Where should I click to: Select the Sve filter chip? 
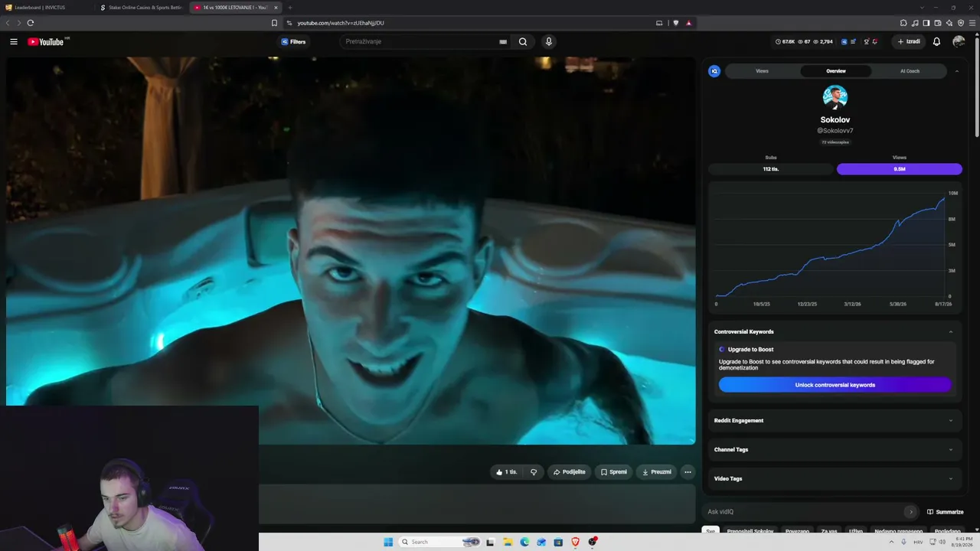coord(710,530)
